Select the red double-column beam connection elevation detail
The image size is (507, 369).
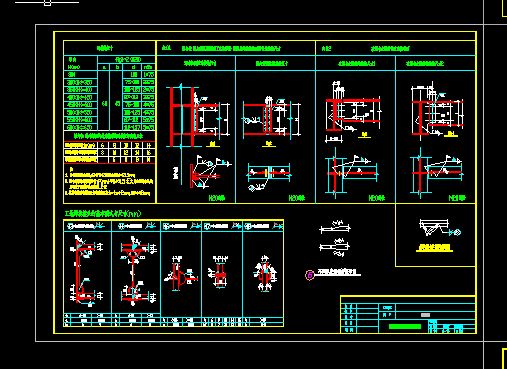tap(198, 115)
